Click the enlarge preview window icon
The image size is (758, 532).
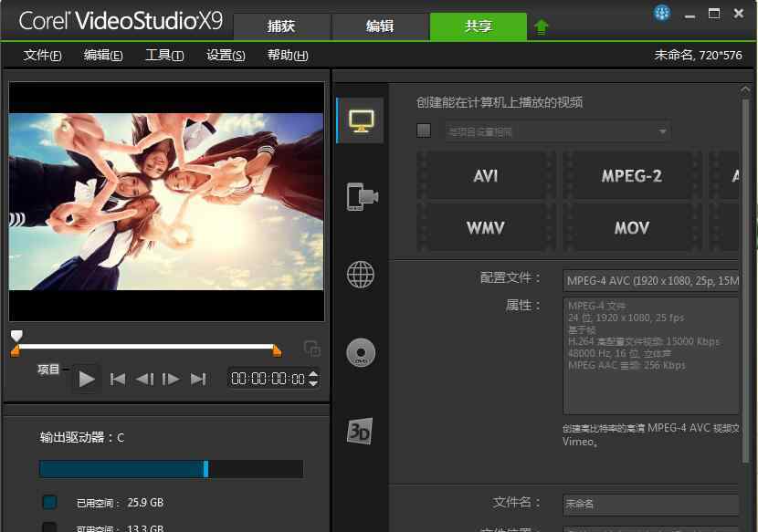pyautogui.click(x=311, y=348)
